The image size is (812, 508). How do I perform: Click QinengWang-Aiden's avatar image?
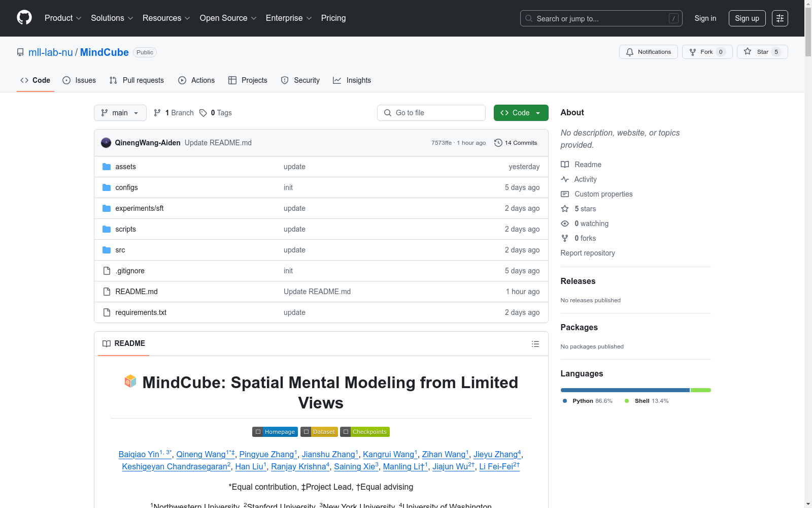pyautogui.click(x=106, y=143)
